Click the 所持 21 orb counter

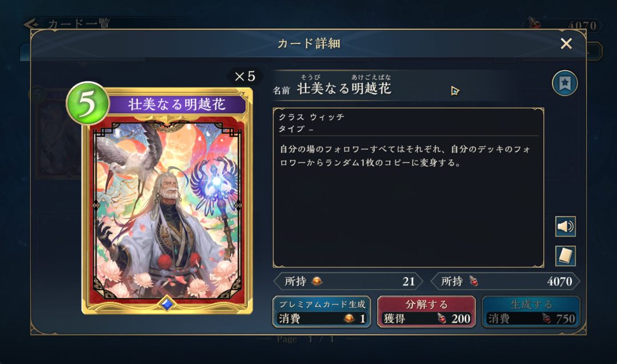pos(348,281)
